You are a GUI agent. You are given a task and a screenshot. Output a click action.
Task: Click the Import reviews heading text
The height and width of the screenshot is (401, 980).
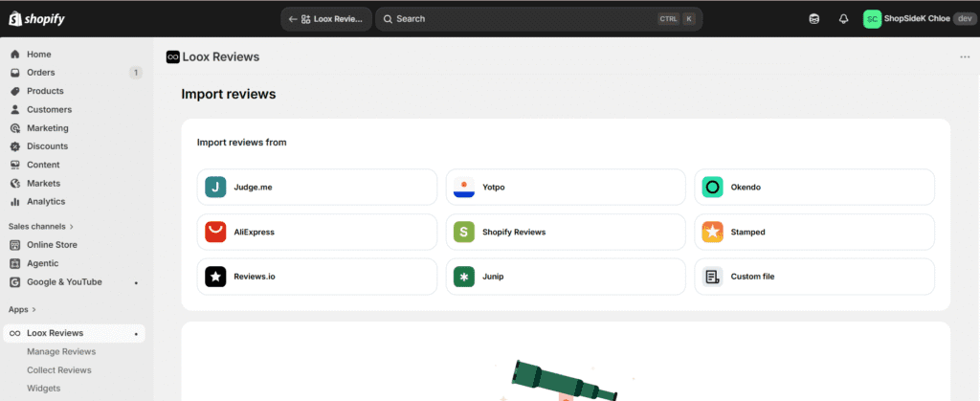(228, 95)
